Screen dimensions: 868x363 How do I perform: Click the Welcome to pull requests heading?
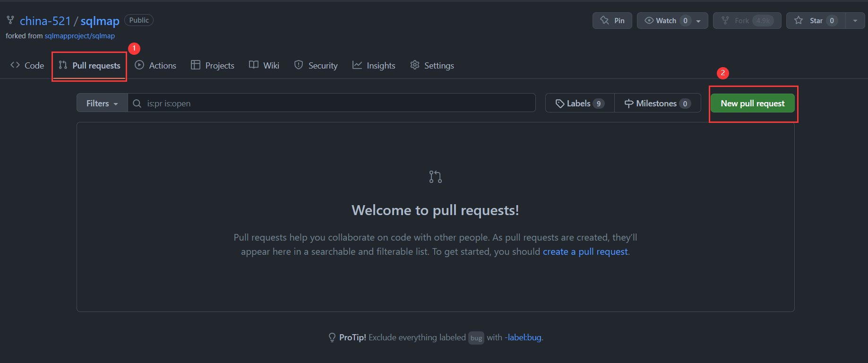(x=435, y=210)
